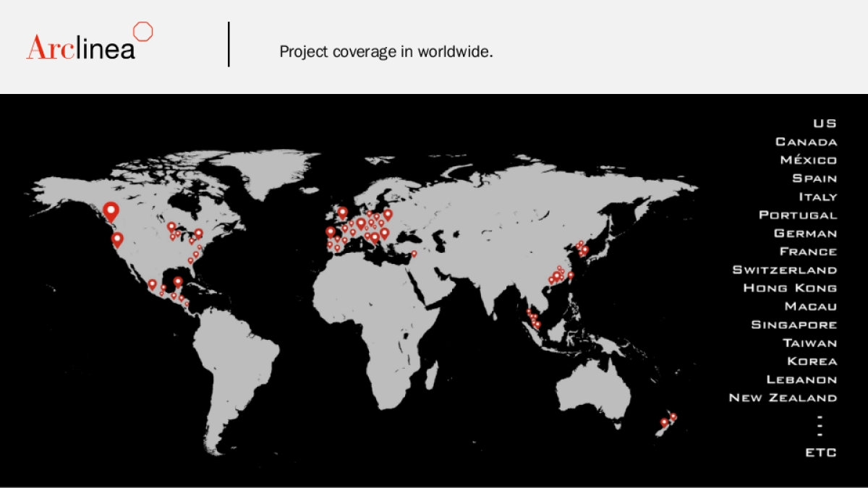Select the 'Lebanon' country label
868x488 pixels.
coord(801,380)
